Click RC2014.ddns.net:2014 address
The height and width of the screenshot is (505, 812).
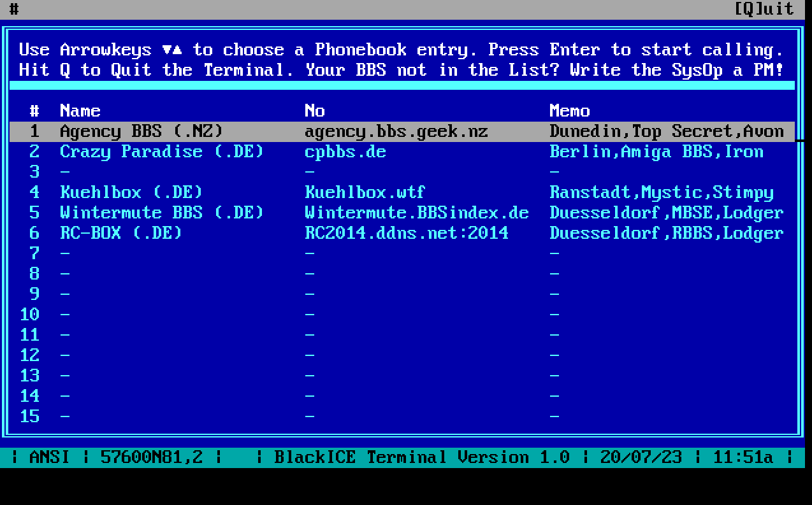point(406,233)
